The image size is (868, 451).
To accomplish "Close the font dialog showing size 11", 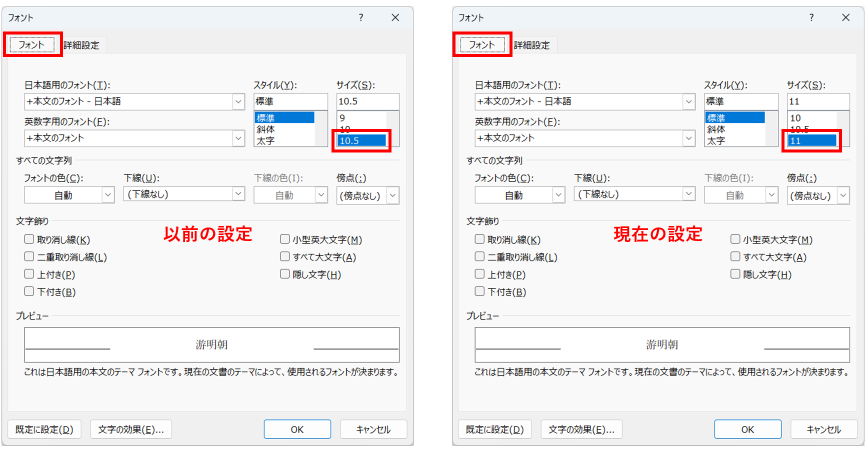I will pyautogui.click(x=845, y=17).
